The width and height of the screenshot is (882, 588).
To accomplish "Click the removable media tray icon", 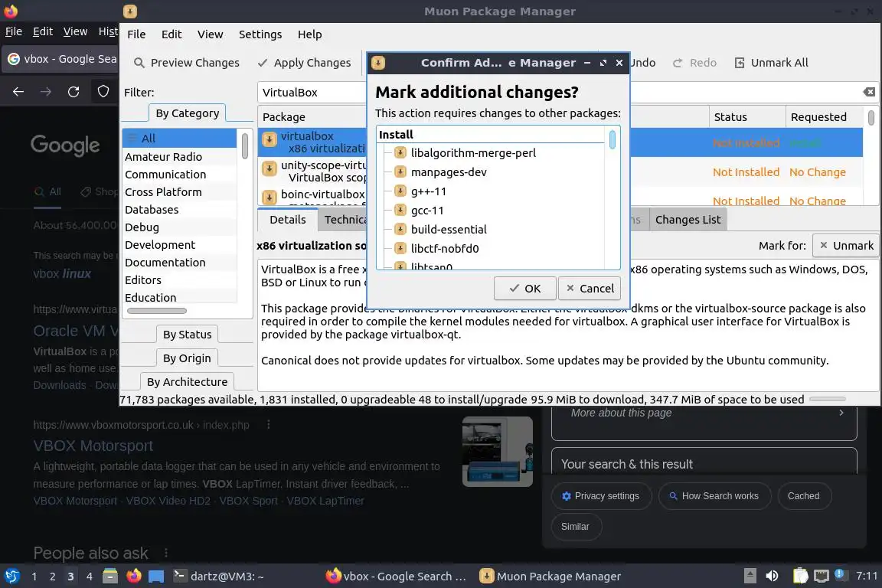I will click(x=750, y=576).
